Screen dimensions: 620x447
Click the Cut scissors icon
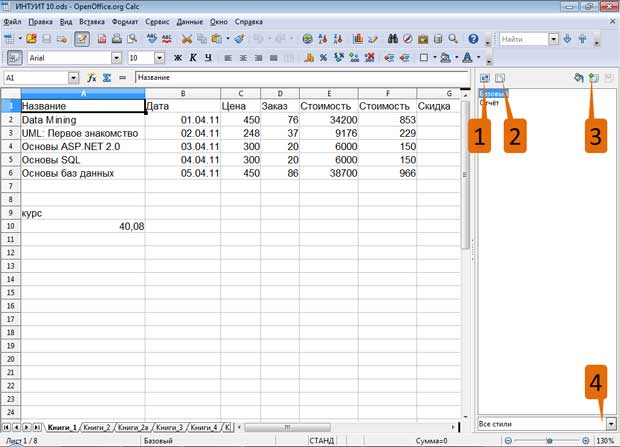187,39
